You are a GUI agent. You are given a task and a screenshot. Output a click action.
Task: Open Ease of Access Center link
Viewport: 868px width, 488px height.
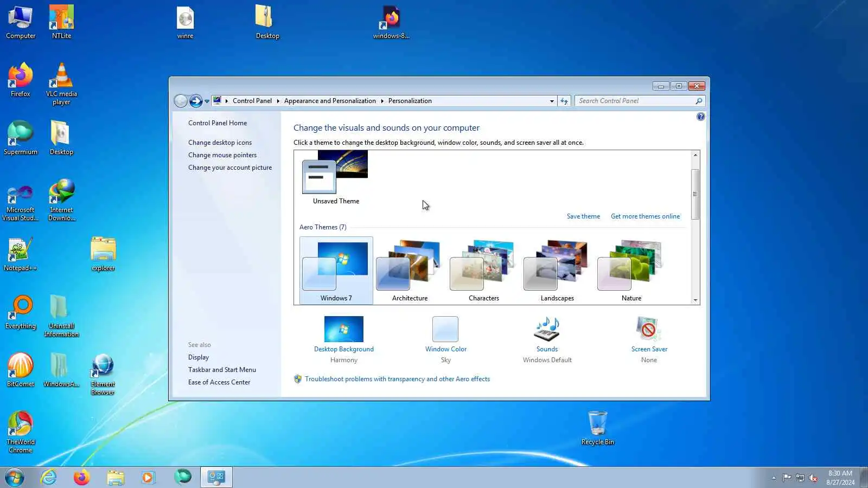pyautogui.click(x=219, y=382)
